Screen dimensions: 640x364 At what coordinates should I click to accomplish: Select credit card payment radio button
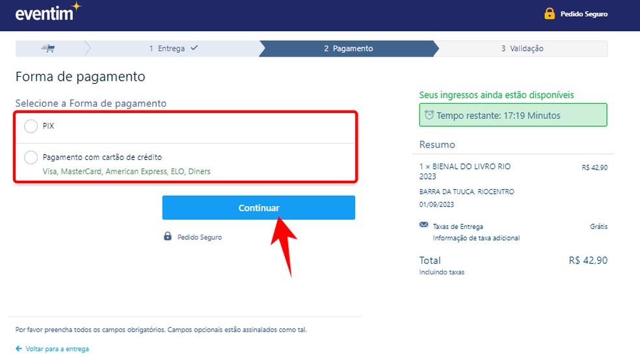coord(31,157)
